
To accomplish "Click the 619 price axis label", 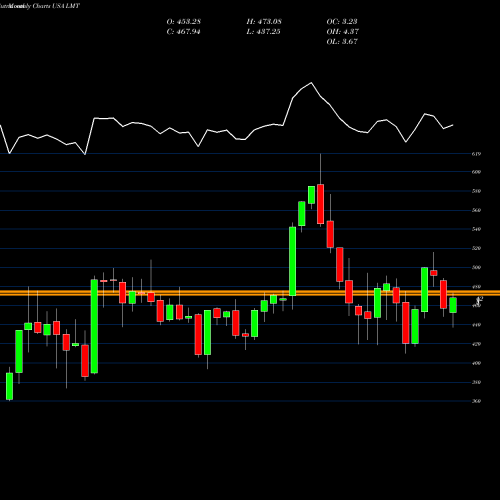I will (x=476, y=154).
